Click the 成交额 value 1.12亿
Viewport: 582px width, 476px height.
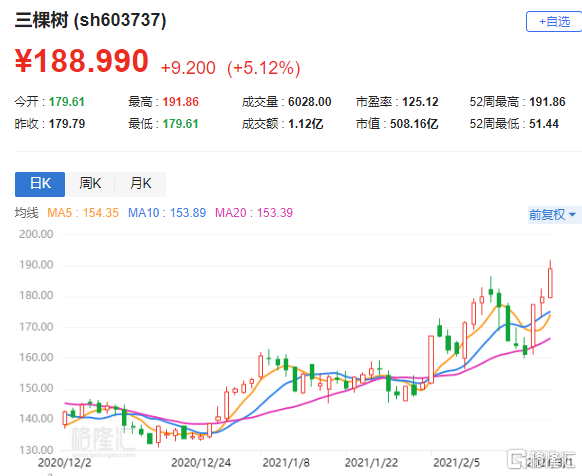(305, 124)
